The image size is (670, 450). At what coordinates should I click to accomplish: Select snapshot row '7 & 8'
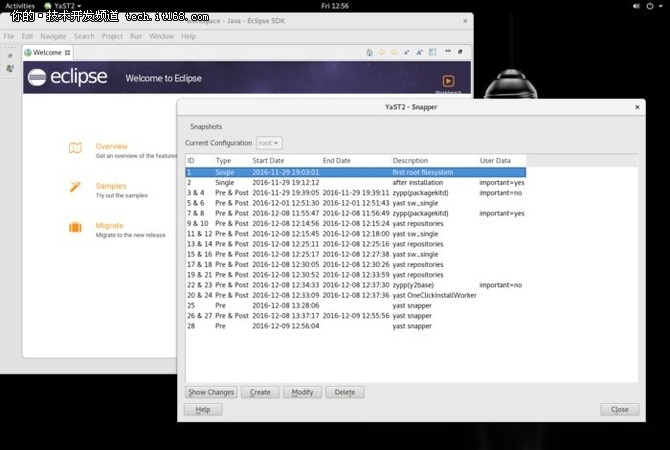(x=356, y=213)
